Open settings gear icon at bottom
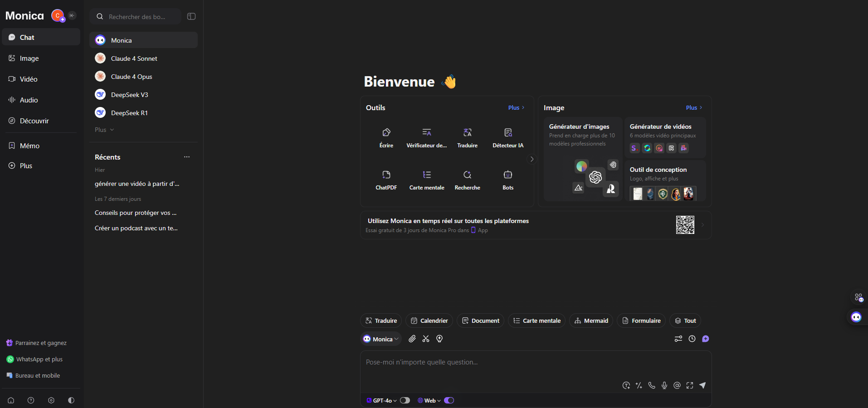The width and height of the screenshot is (868, 408). click(x=51, y=400)
